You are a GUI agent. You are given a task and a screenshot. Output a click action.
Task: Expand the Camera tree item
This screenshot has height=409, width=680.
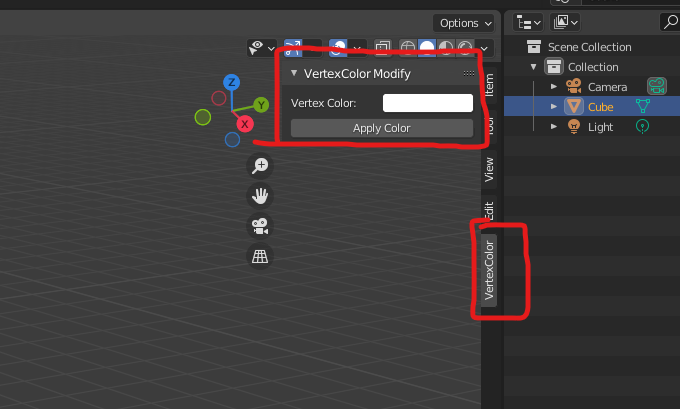click(x=554, y=87)
